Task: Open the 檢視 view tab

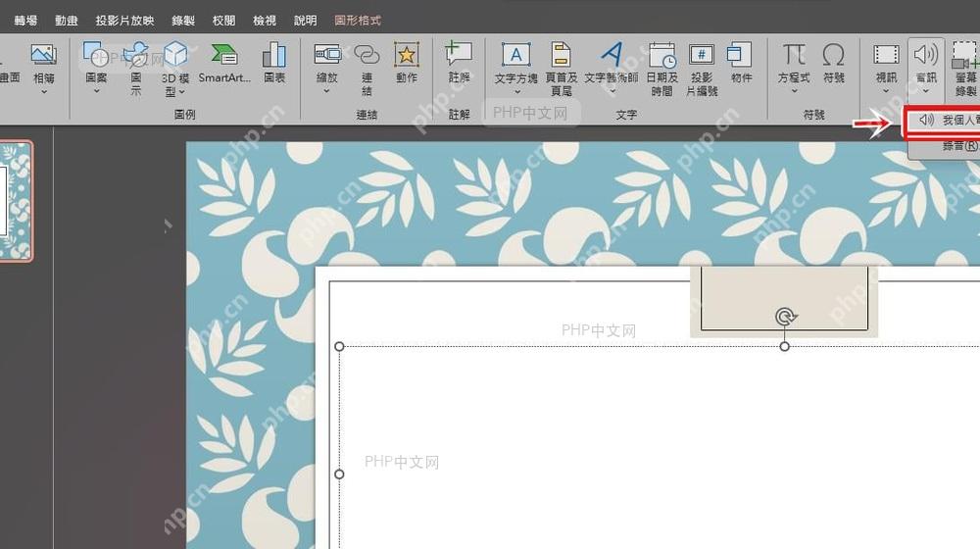Action: [265, 21]
